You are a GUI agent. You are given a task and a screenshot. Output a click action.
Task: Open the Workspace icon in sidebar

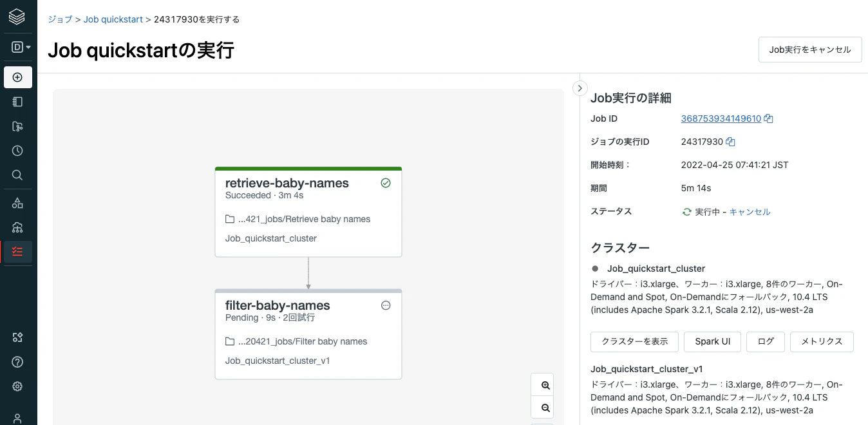[17, 102]
